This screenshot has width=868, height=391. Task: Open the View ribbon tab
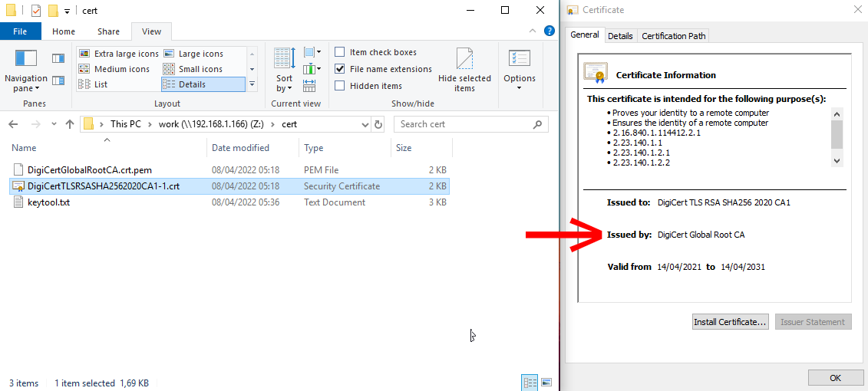tap(152, 31)
